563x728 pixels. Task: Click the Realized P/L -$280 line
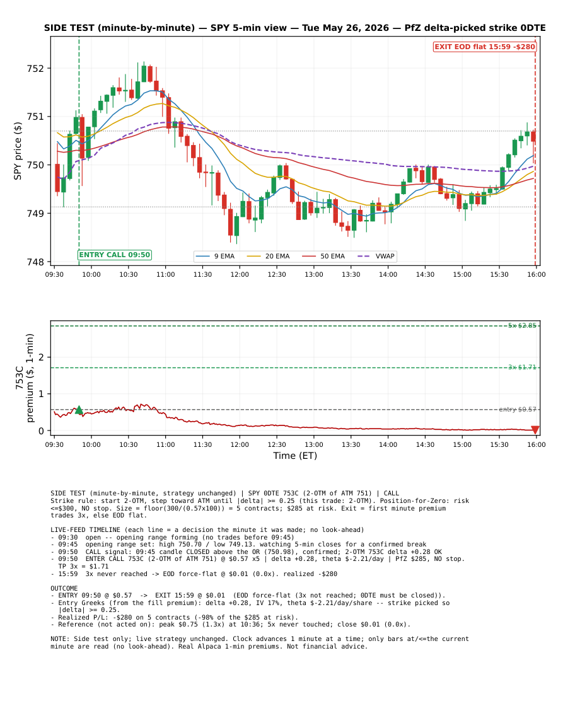click(174, 618)
